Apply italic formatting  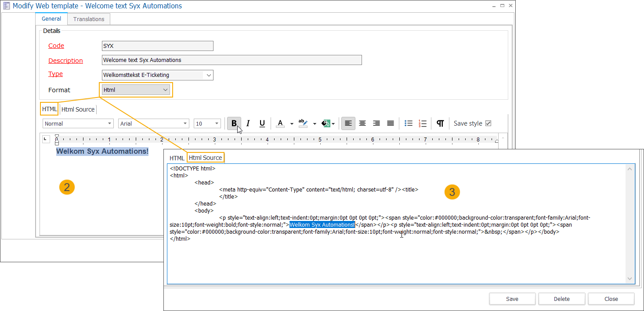pyautogui.click(x=248, y=123)
